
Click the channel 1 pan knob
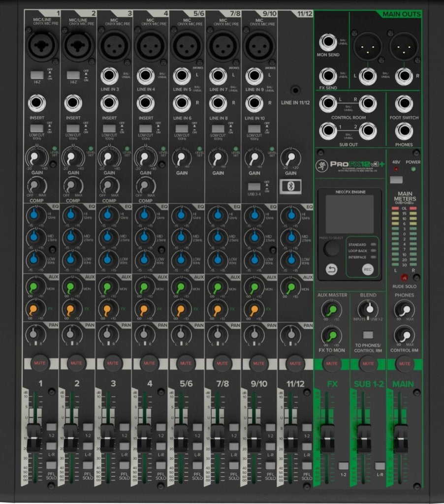click(x=34, y=334)
